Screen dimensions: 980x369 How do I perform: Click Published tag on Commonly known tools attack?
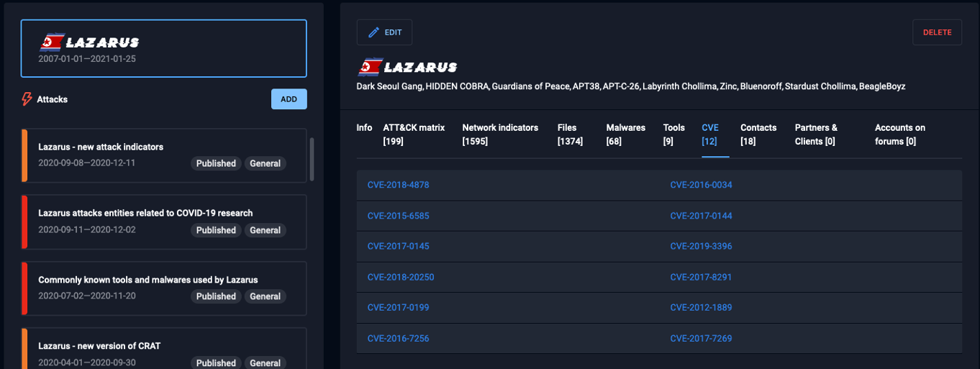point(216,296)
